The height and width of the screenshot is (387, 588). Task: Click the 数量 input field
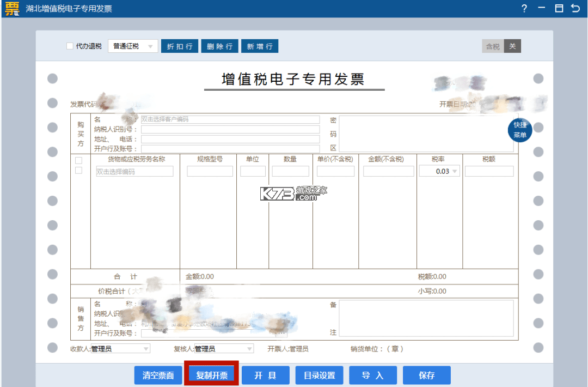291,171
